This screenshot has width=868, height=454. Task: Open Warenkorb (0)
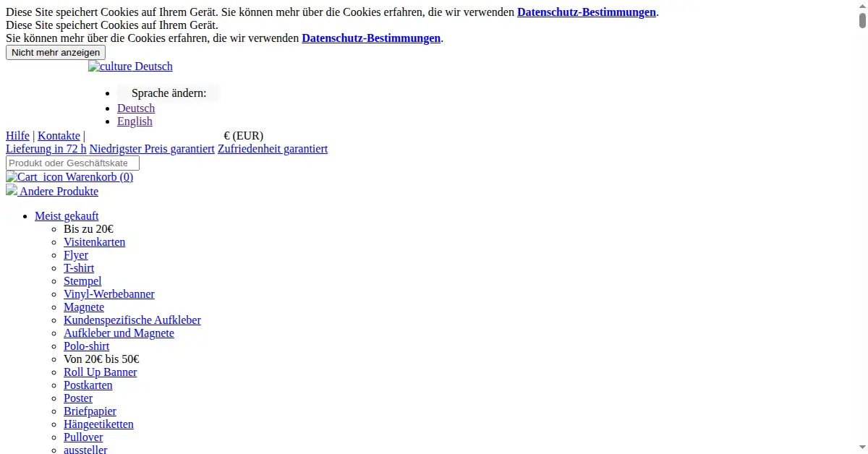click(99, 177)
